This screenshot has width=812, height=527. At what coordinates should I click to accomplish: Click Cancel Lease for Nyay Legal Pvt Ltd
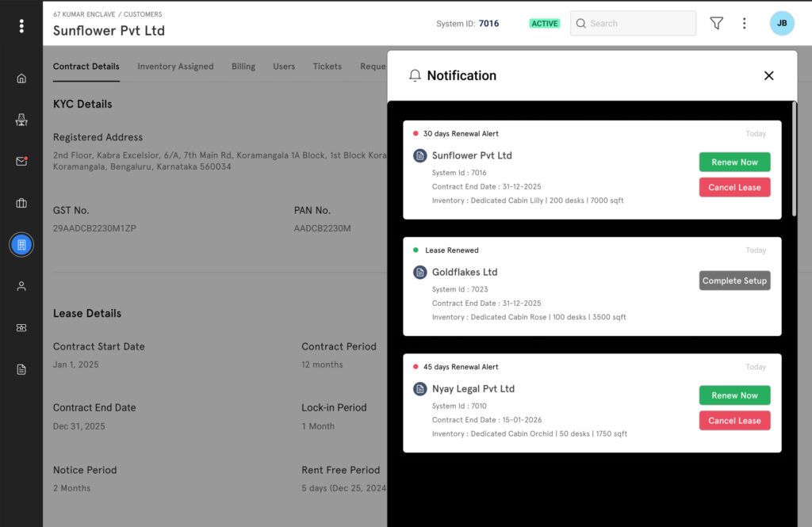point(734,421)
